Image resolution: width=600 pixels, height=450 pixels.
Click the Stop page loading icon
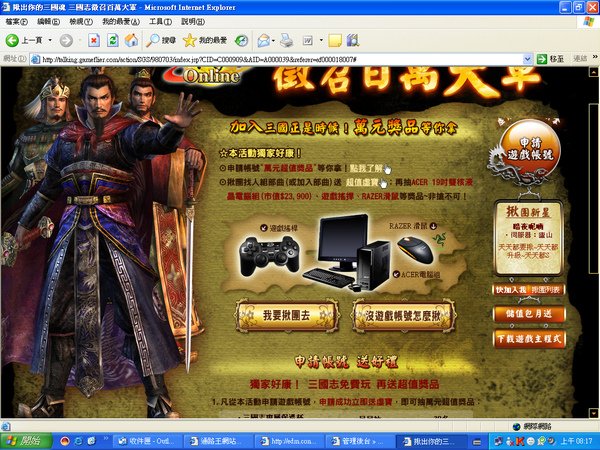[x=94, y=40]
